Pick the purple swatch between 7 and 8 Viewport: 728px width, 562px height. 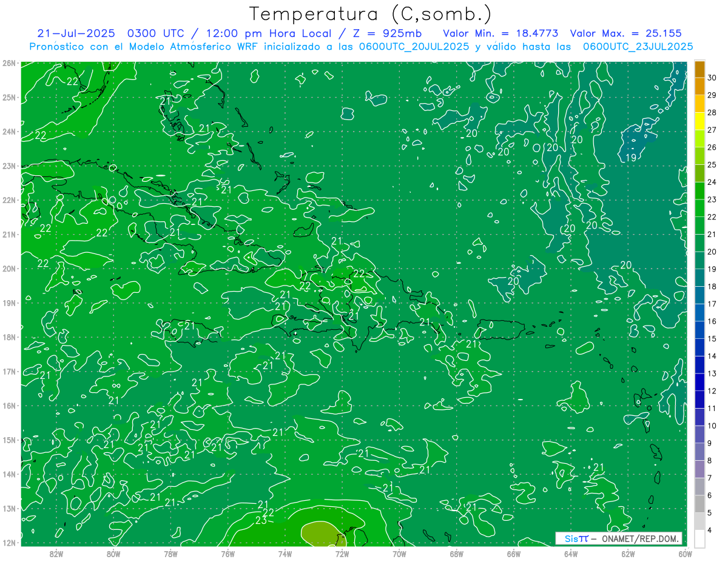click(699, 469)
